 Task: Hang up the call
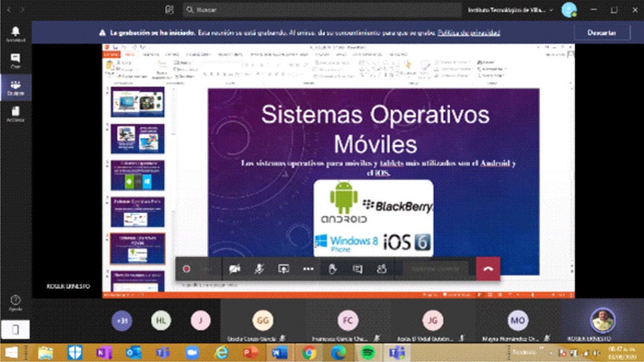[488, 269]
